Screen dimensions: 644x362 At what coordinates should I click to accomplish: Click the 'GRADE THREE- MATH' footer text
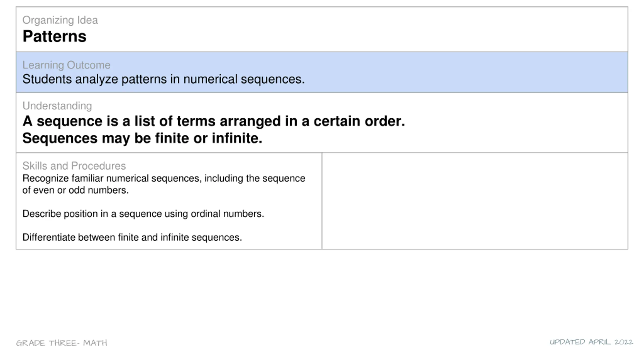point(62,343)
